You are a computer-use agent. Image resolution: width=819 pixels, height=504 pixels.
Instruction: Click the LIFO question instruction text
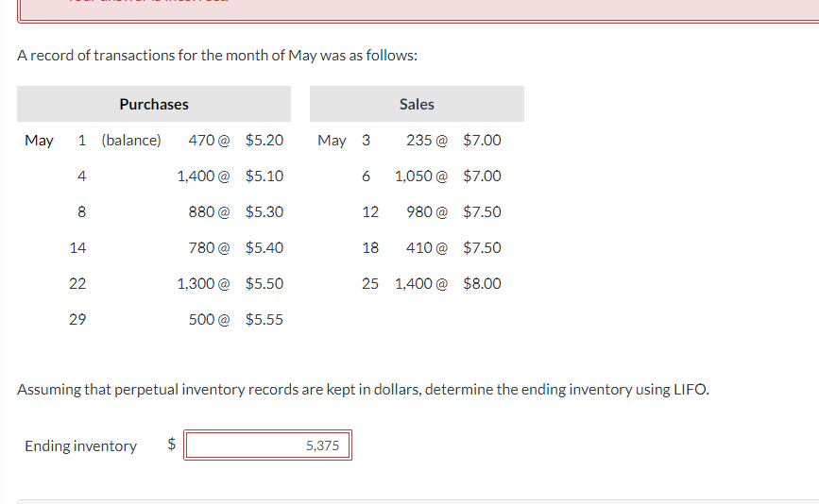[363, 390]
